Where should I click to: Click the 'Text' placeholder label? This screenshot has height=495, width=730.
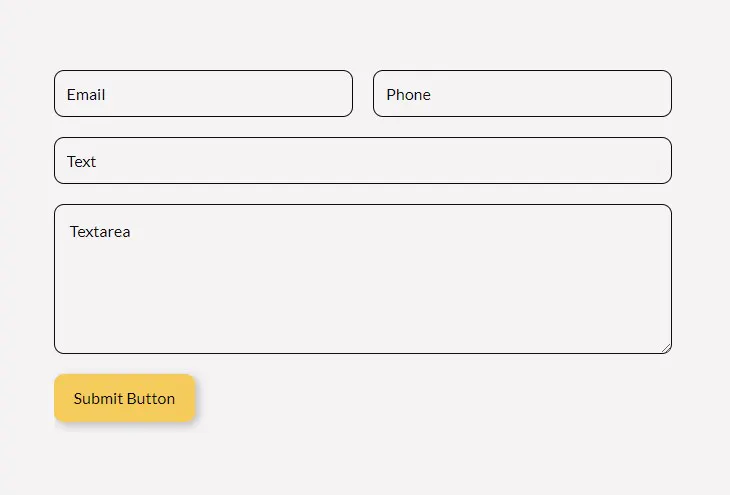[x=81, y=162]
